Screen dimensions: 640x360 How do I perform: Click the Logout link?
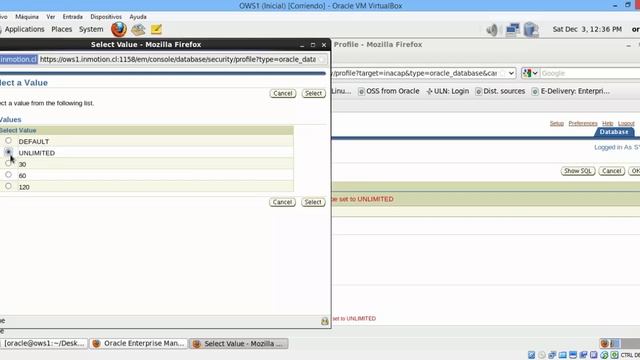coord(626,123)
